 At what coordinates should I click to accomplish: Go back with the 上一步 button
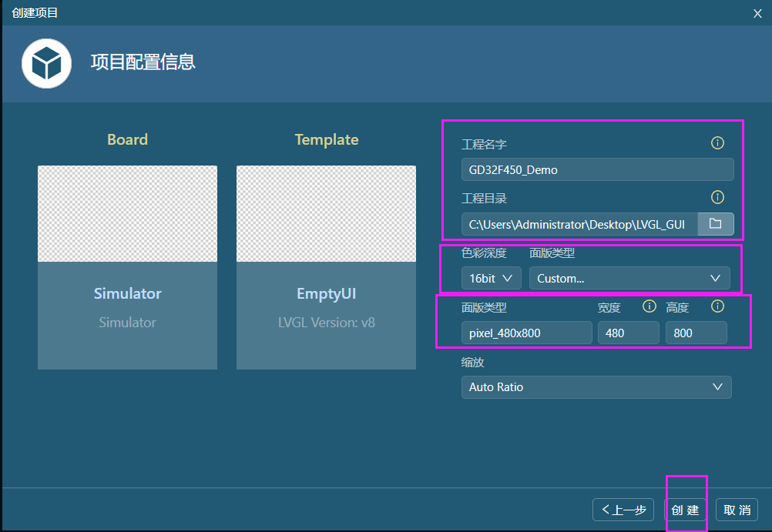click(623, 510)
